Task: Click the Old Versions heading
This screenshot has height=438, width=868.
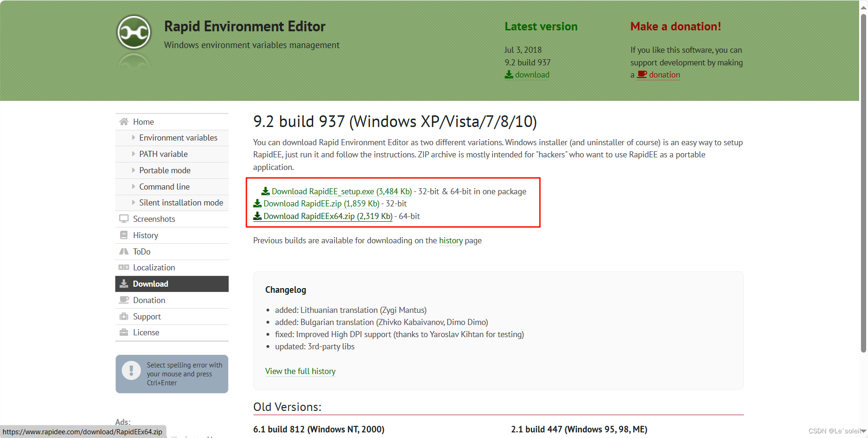Action: [x=287, y=407]
